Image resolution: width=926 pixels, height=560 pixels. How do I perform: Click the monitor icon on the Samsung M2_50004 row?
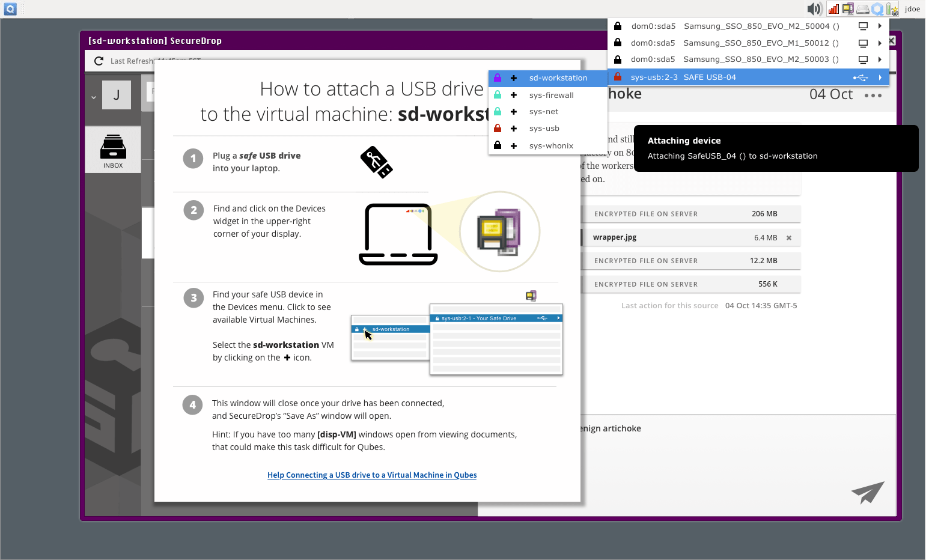click(863, 26)
